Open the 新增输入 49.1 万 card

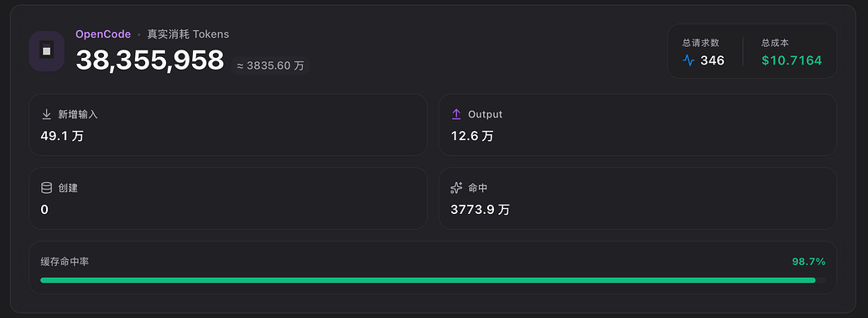pyautogui.click(x=228, y=125)
